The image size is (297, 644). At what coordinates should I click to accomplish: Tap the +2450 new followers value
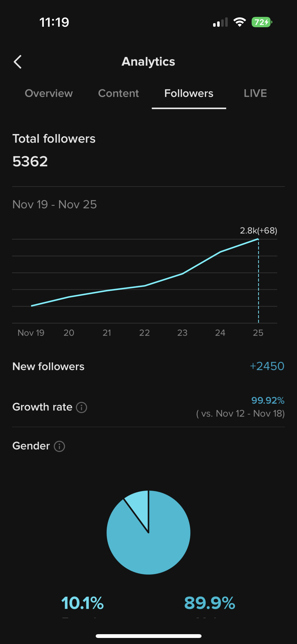[267, 366]
